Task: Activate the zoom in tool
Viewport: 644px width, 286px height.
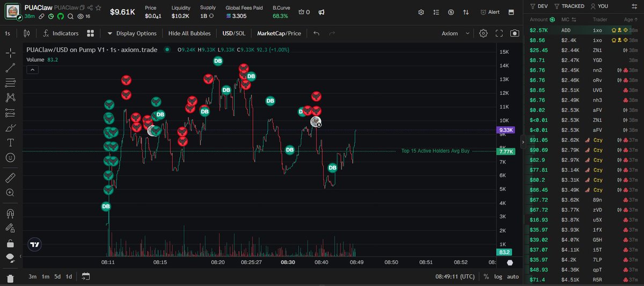Action: coord(10,192)
